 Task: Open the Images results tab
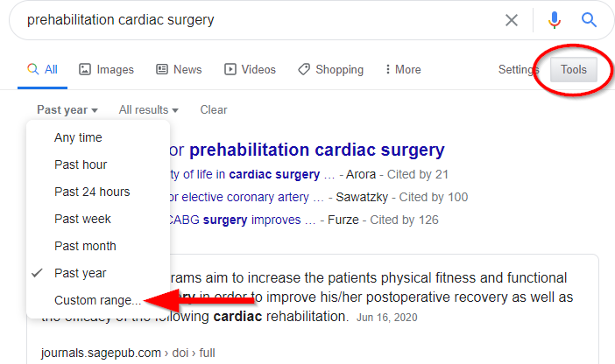(106, 70)
